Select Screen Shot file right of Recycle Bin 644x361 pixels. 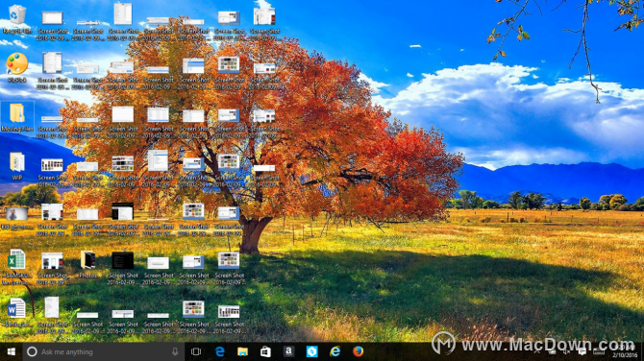pyautogui.click(x=52, y=25)
